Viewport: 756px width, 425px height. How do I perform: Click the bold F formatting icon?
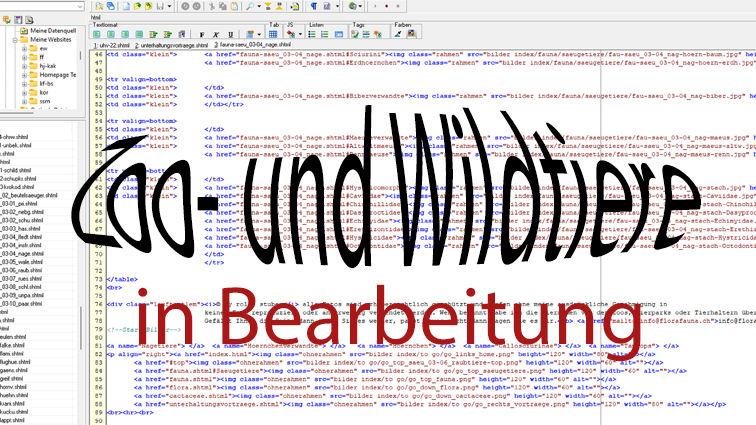coord(202,34)
